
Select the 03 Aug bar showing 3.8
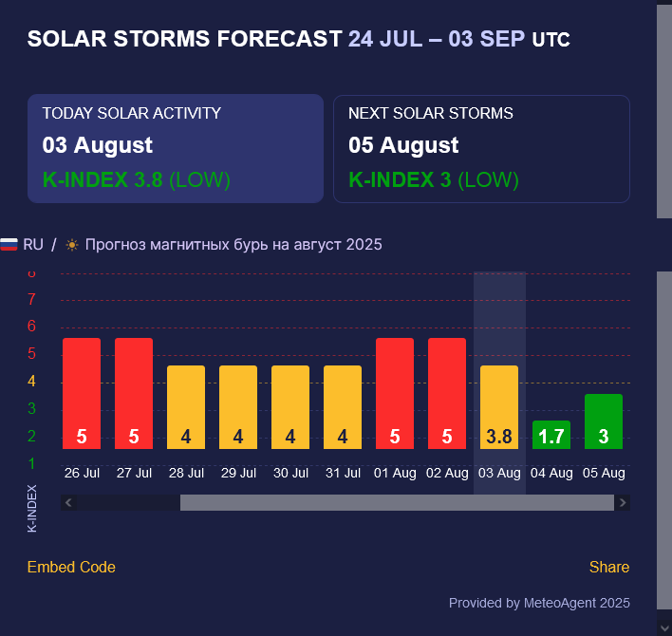[499, 407]
